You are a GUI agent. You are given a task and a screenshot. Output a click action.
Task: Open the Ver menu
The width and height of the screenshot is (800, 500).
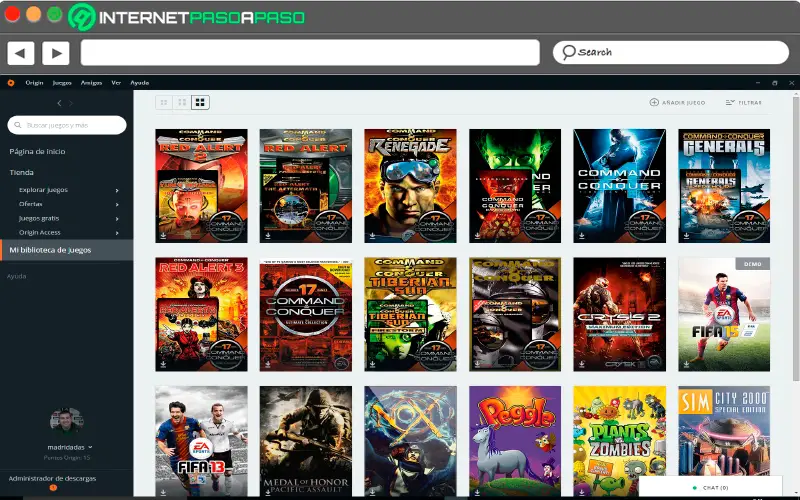click(116, 83)
